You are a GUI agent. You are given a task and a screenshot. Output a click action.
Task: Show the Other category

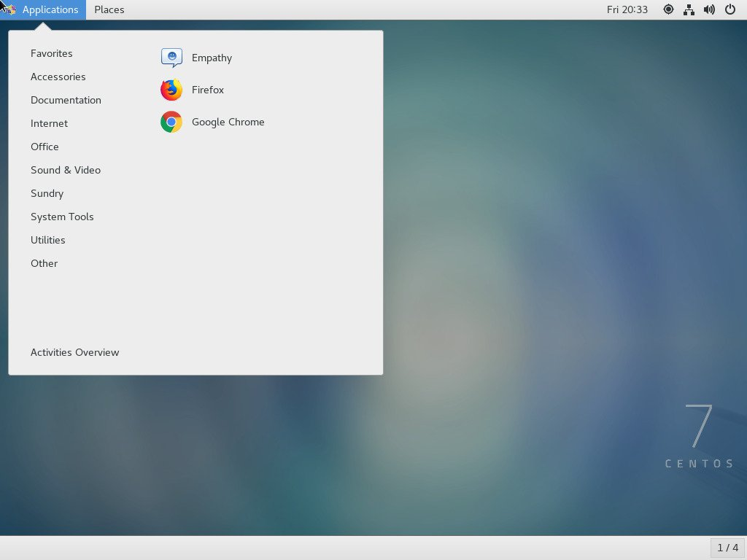(44, 263)
